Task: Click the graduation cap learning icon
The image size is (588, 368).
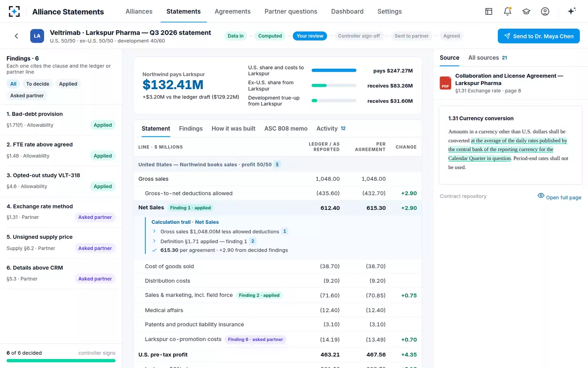Action: [x=526, y=11]
